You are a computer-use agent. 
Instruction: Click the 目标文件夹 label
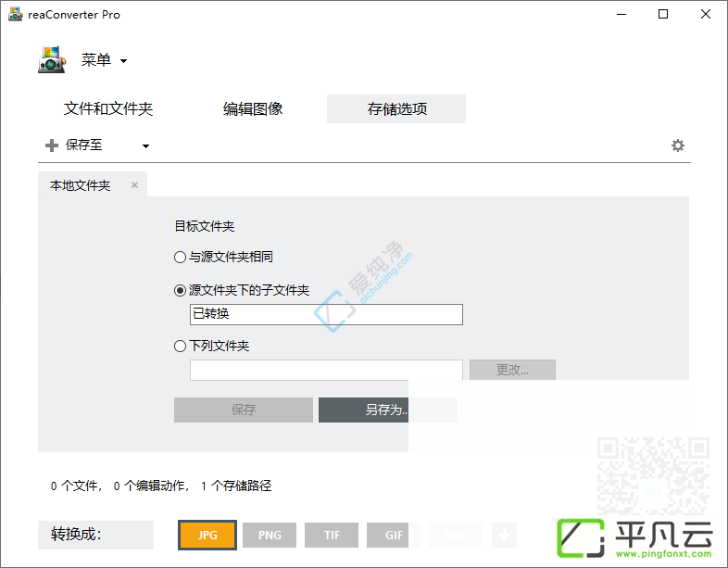click(205, 227)
